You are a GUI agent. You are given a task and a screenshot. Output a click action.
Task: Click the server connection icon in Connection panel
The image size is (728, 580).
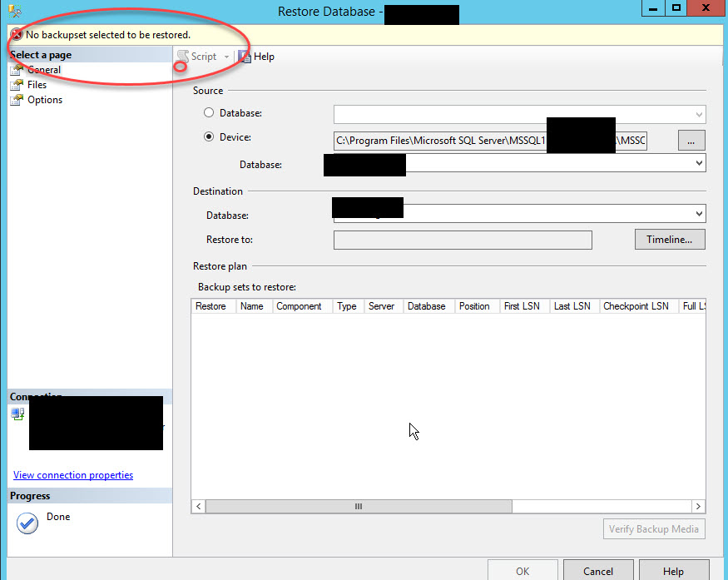pos(17,414)
